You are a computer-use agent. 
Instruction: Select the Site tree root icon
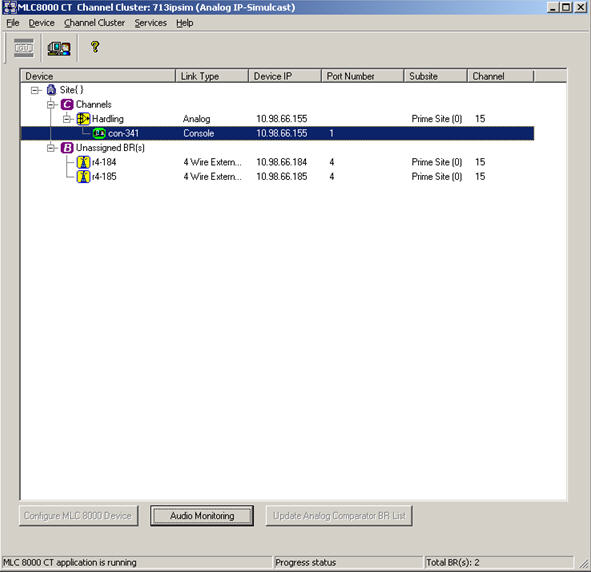point(51,90)
